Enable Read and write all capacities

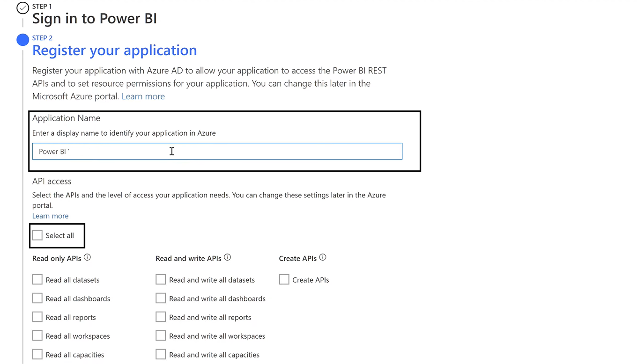click(x=161, y=354)
